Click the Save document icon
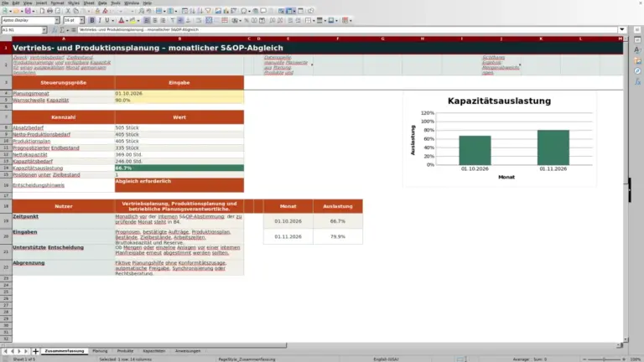The width and height of the screenshot is (644, 362). click(28, 11)
